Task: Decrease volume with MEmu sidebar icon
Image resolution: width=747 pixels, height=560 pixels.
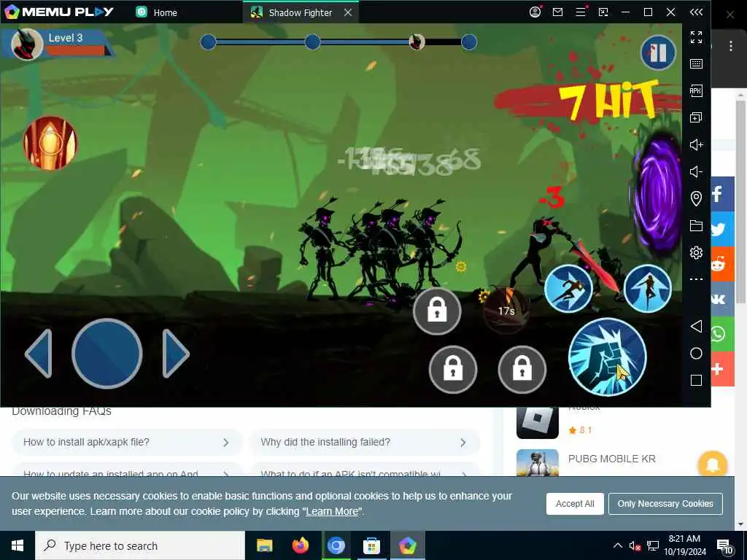Action: (696, 171)
